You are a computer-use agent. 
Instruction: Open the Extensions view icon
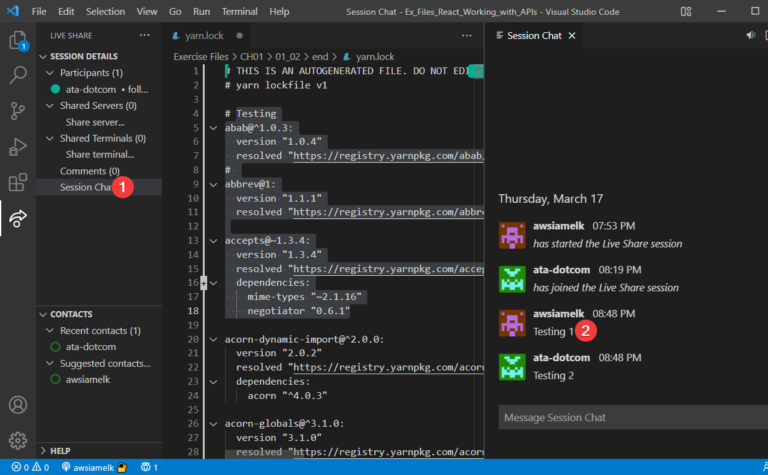(x=18, y=183)
